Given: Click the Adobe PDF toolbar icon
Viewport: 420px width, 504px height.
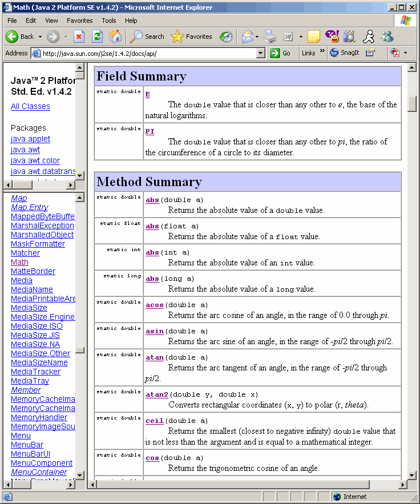Looking at the screenshot, I should pos(395,53).
